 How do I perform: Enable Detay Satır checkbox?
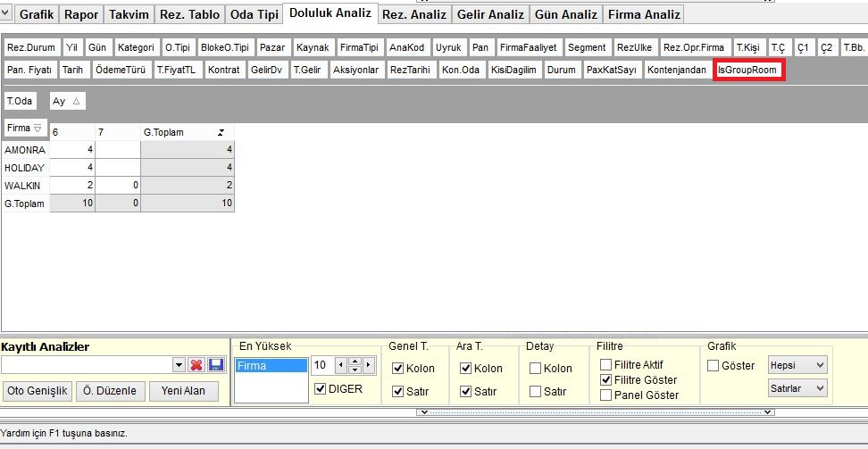point(535,391)
